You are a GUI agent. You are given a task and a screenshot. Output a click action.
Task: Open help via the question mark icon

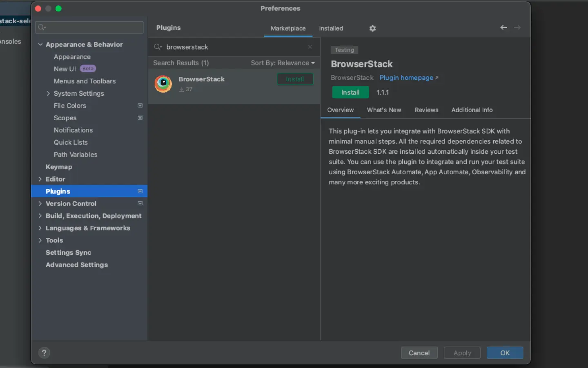click(x=44, y=352)
